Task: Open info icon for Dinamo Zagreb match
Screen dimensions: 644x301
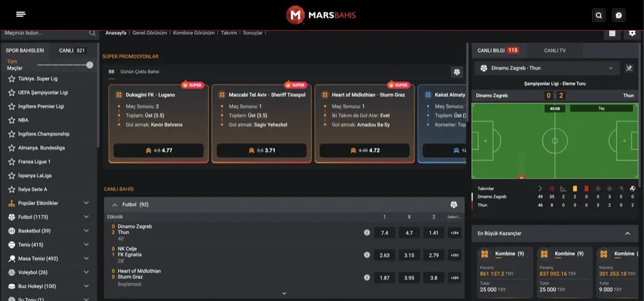Action: (367, 232)
